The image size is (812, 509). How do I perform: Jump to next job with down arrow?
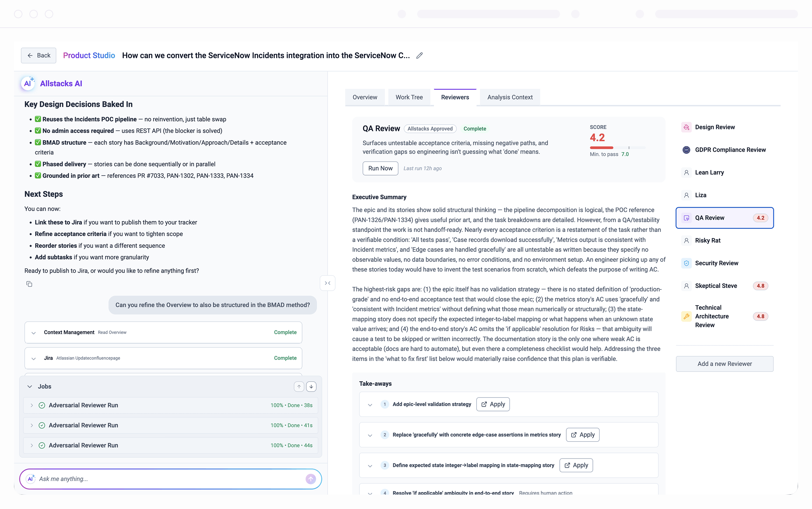(x=311, y=386)
